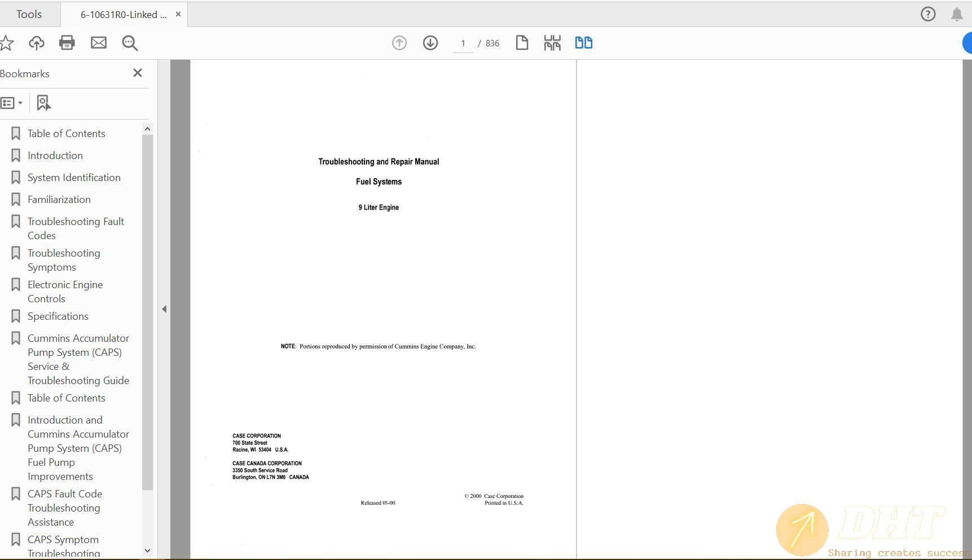Open the CAPS Service & Troubleshooting Guide bookmark
Viewport: 972px width, 560px height.
pos(78,359)
